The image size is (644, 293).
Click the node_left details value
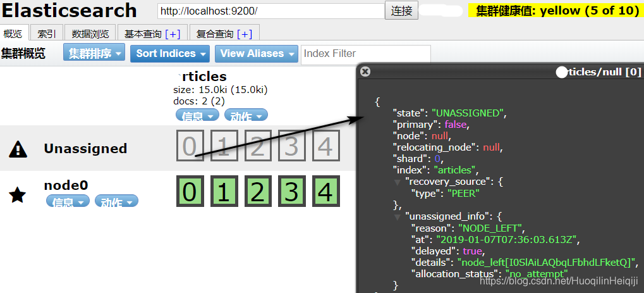[x=546, y=262]
